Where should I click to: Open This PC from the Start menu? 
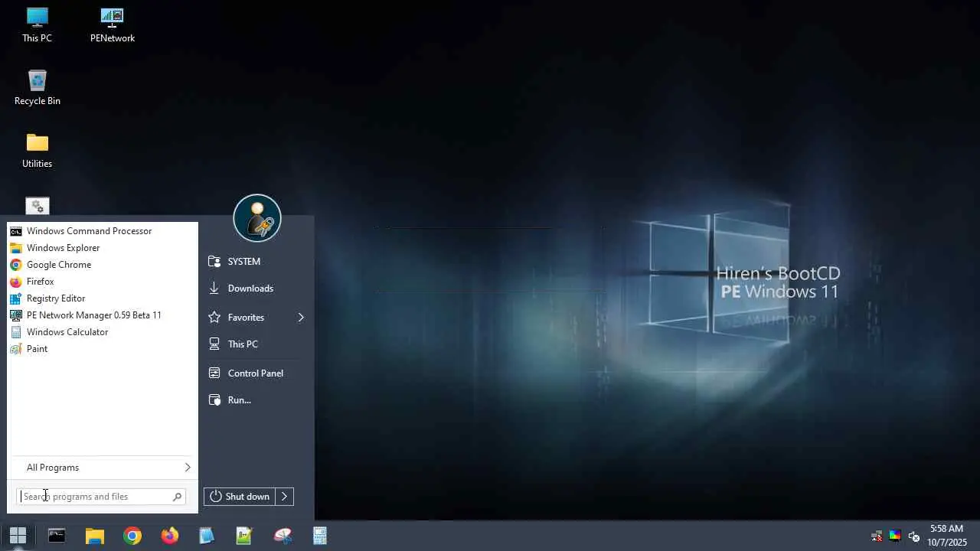(x=256, y=344)
